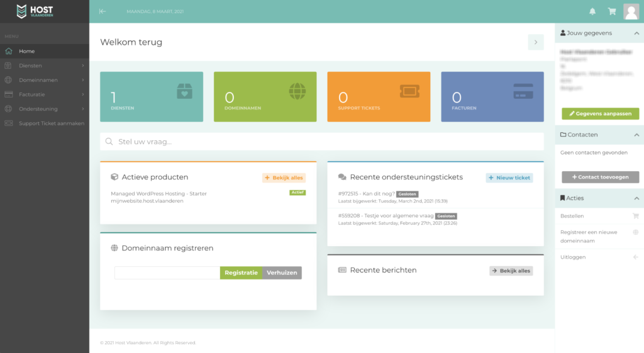The height and width of the screenshot is (353, 644).
Task: Click the user avatar in top bar
Action: tap(631, 11)
